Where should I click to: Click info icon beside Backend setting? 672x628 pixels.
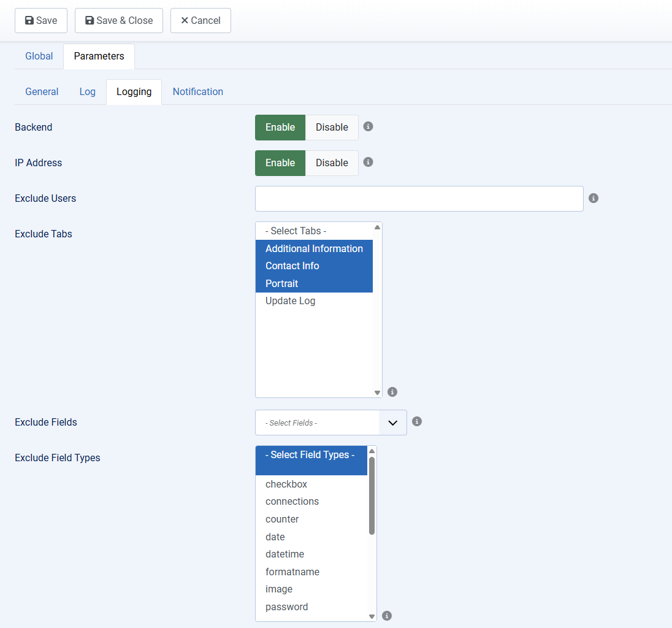click(x=368, y=126)
